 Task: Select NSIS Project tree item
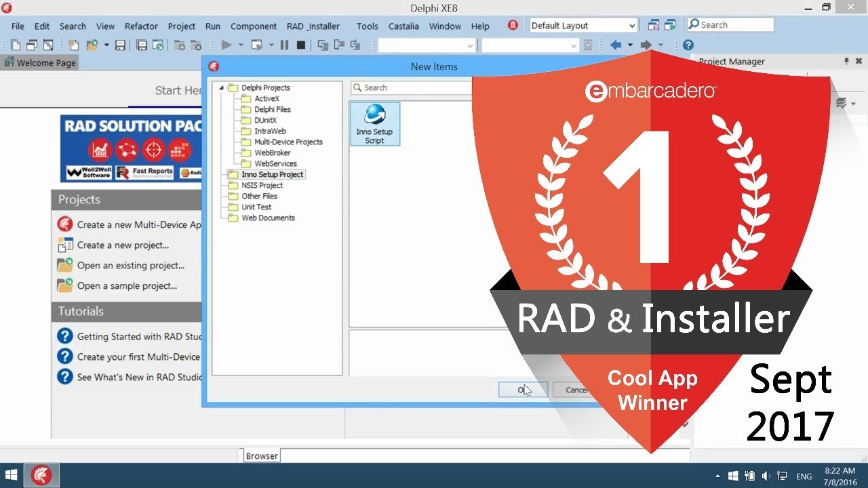click(x=262, y=185)
